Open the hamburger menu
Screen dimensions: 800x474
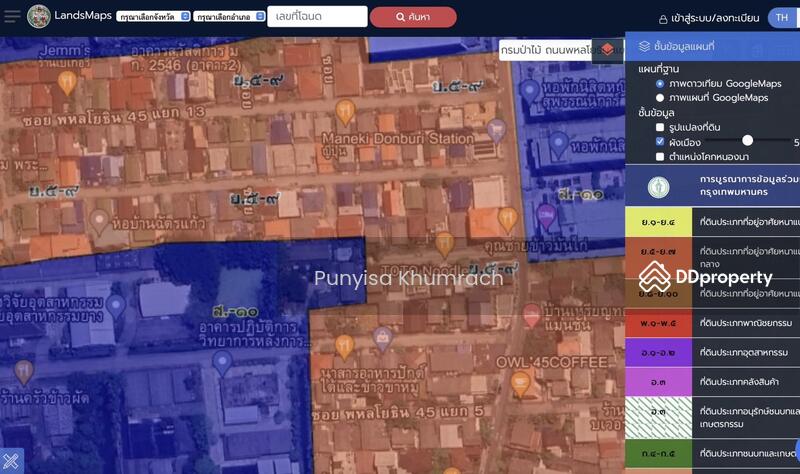pyautogui.click(x=11, y=17)
